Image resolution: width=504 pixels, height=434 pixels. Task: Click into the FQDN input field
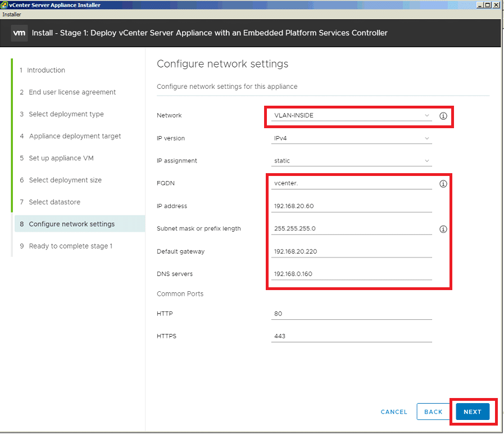(351, 183)
